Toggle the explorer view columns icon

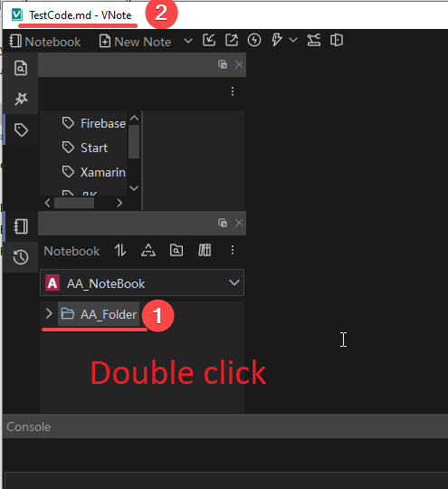coord(205,251)
